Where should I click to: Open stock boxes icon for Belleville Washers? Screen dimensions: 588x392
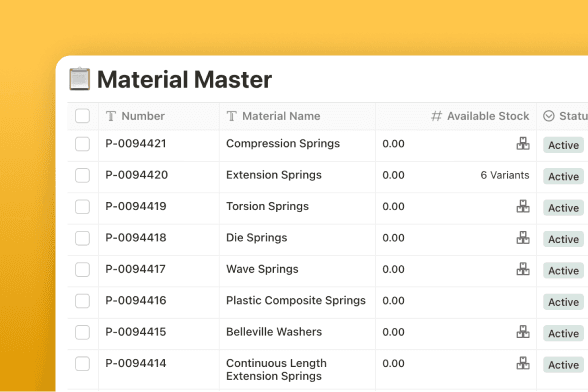tap(523, 332)
